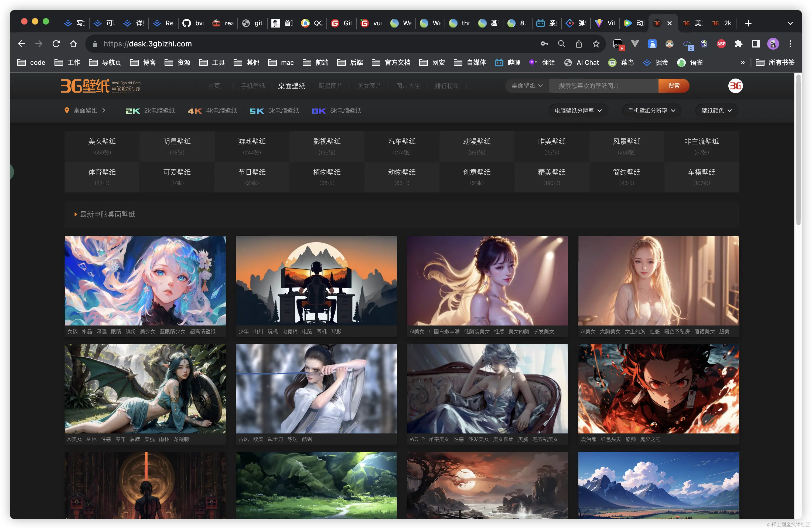The image size is (812, 529).
Task: Open 桌面壁纸 search category dropdown
Action: click(x=527, y=86)
